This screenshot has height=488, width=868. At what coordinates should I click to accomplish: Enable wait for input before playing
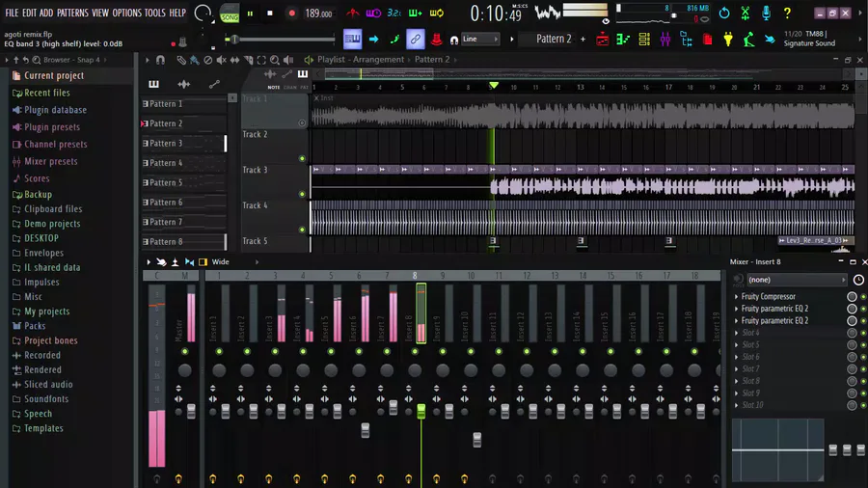pyautogui.click(x=373, y=13)
